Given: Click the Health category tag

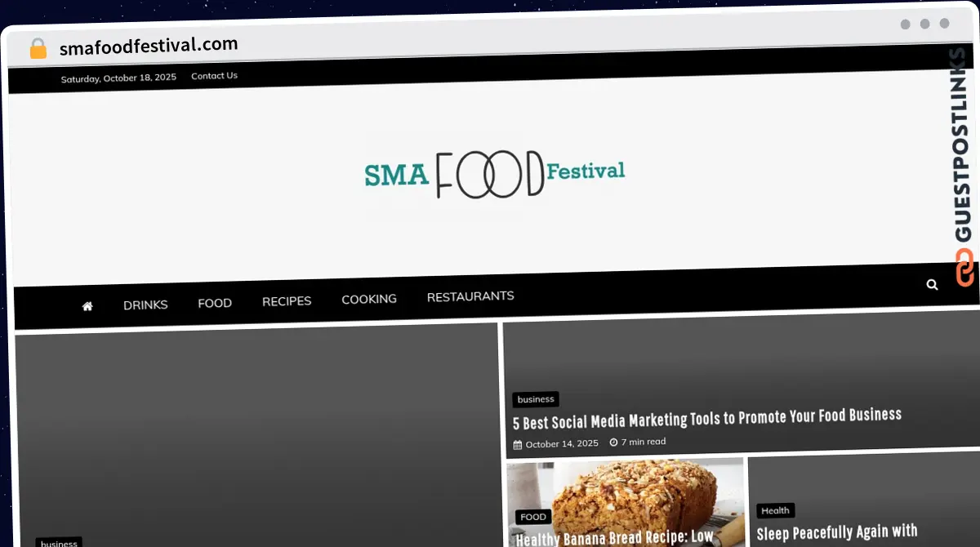Looking at the screenshot, I should point(775,511).
